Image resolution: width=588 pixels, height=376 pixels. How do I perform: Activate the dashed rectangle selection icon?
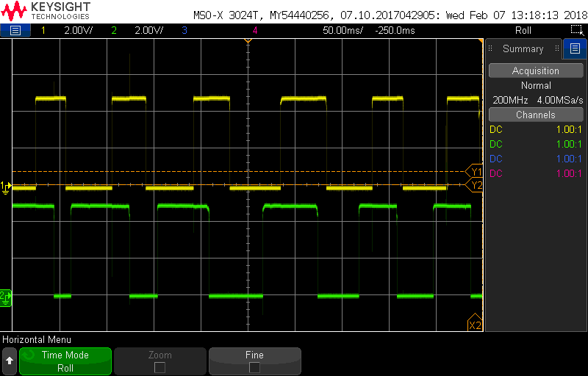pyautogui.click(x=576, y=30)
